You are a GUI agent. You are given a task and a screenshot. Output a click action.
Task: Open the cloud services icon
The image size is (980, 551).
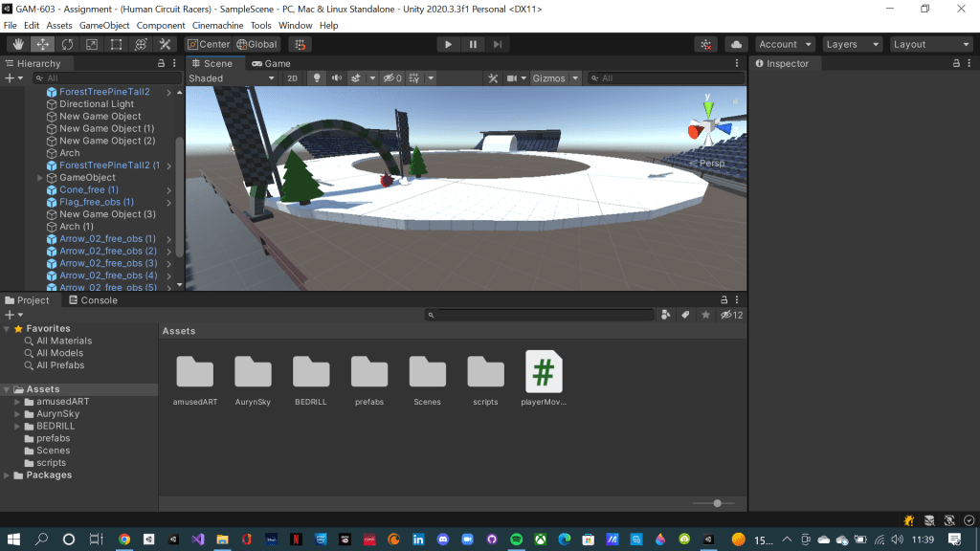click(736, 44)
